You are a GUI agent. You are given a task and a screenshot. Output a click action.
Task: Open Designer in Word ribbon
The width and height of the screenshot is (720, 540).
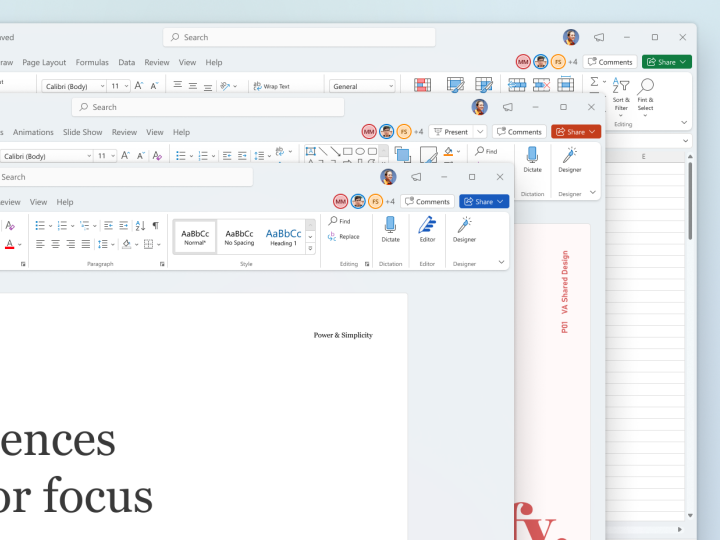[x=464, y=229]
